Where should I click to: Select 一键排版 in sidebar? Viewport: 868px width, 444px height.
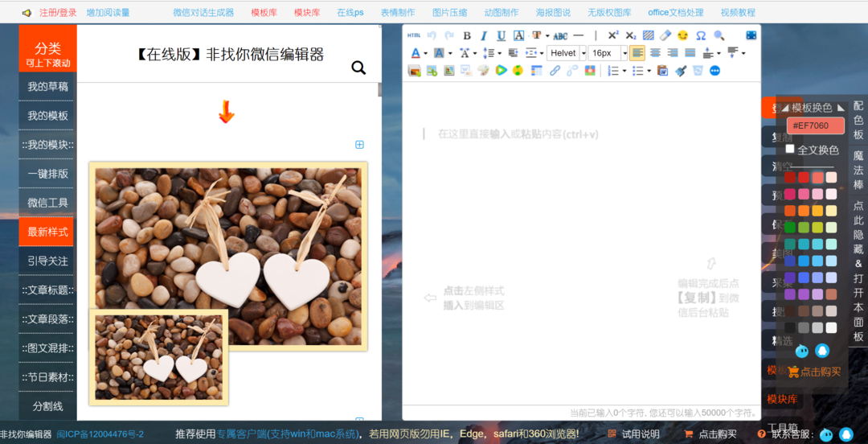pos(47,174)
